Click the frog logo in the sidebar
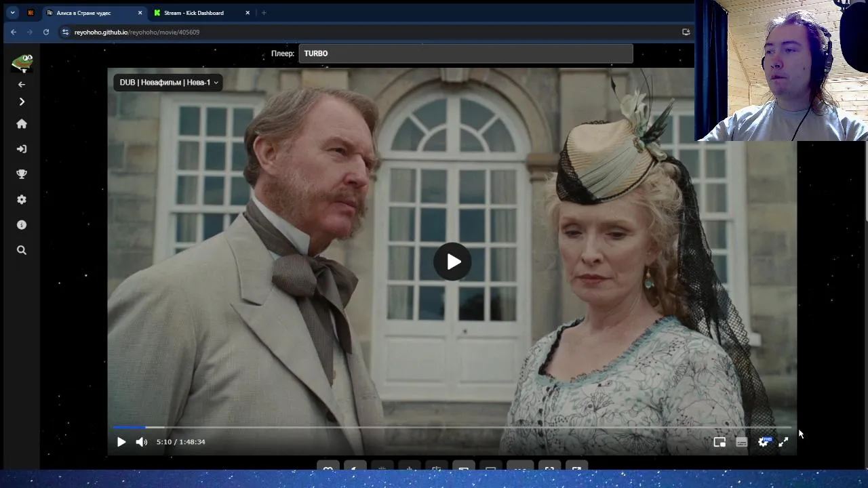Image resolution: width=868 pixels, height=488 pixels. point(22,63)
